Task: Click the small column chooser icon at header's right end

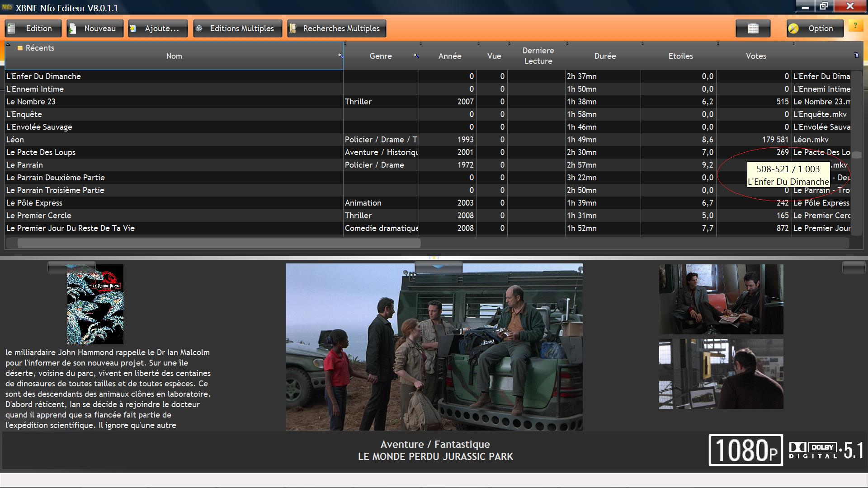Action: click(856, 55)
